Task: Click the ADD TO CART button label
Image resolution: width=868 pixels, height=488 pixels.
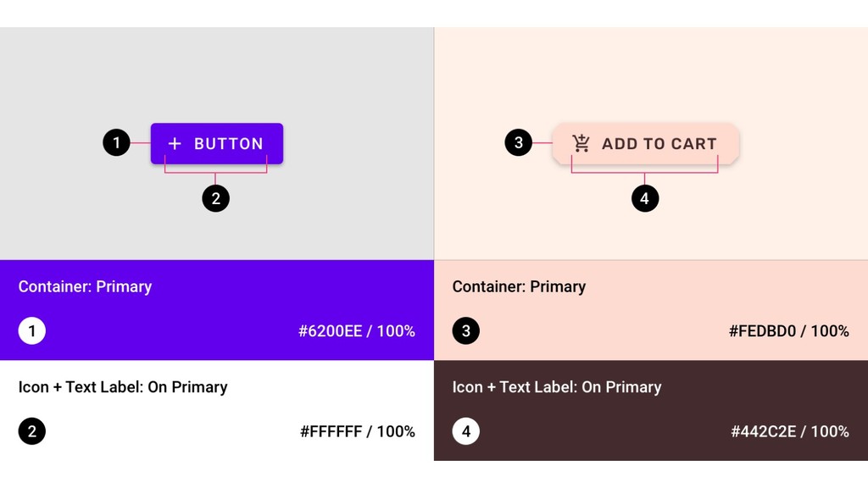Action: (x=659, y=144)
